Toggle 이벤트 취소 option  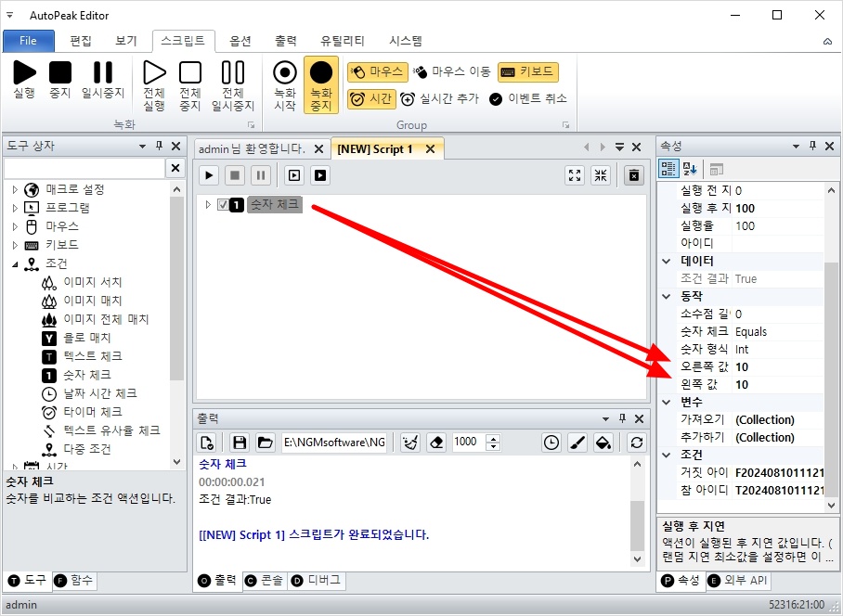528,99
